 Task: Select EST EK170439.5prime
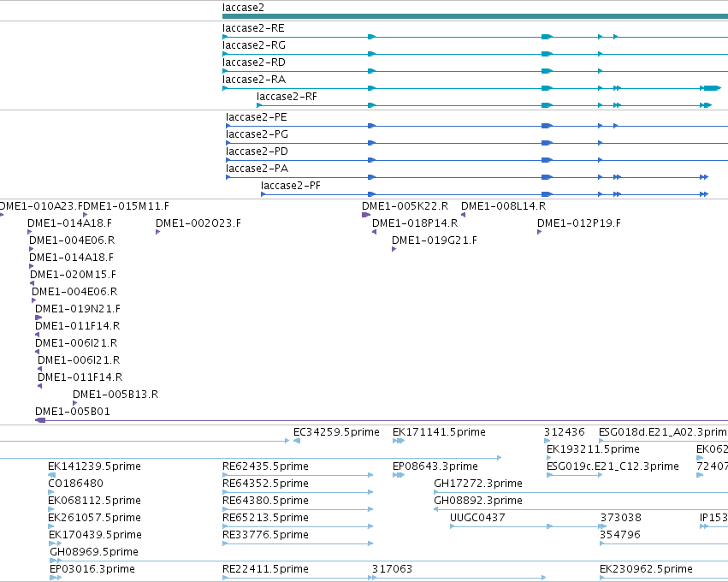click(95, 535)
